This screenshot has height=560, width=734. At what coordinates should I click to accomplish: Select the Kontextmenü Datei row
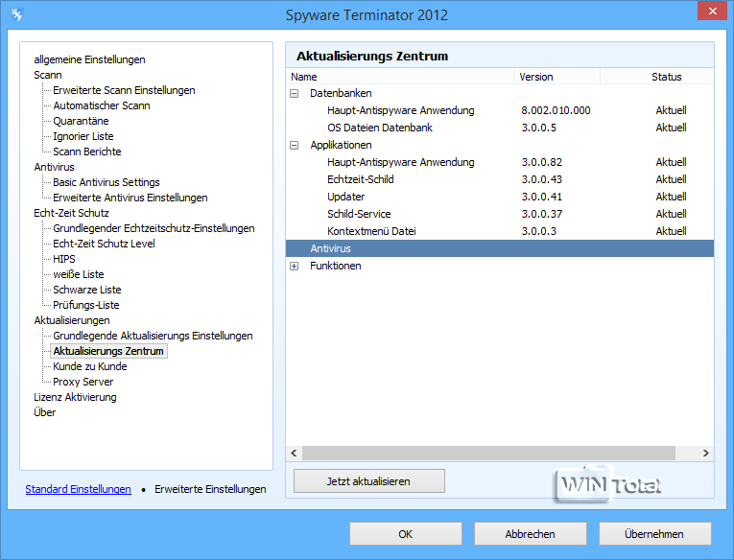point(500,232)
